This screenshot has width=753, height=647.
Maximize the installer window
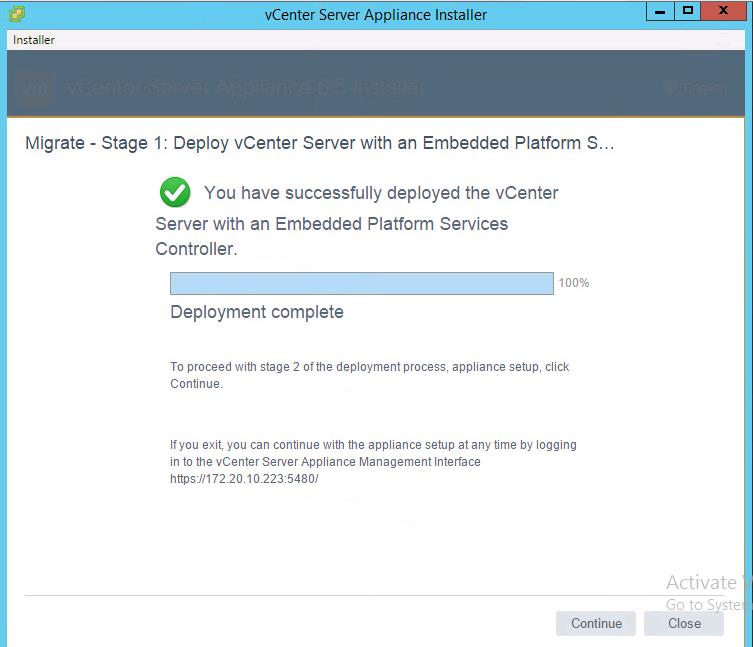pos(688,11)
